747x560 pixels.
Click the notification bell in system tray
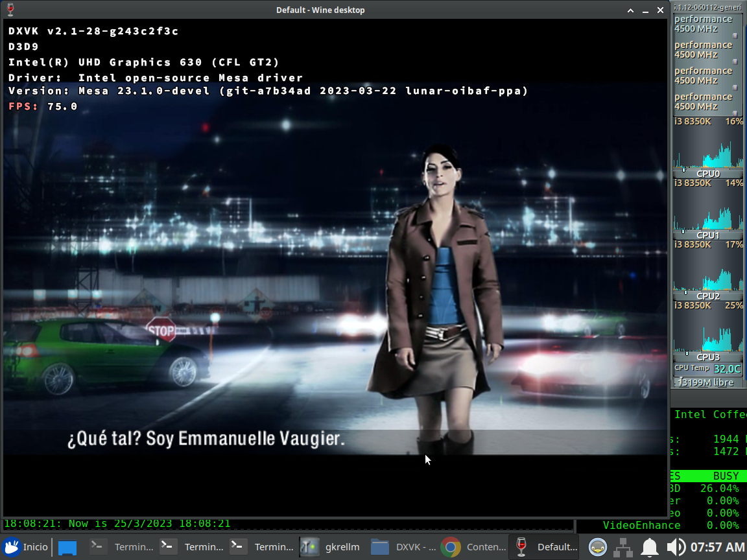[x=649, y=546]
